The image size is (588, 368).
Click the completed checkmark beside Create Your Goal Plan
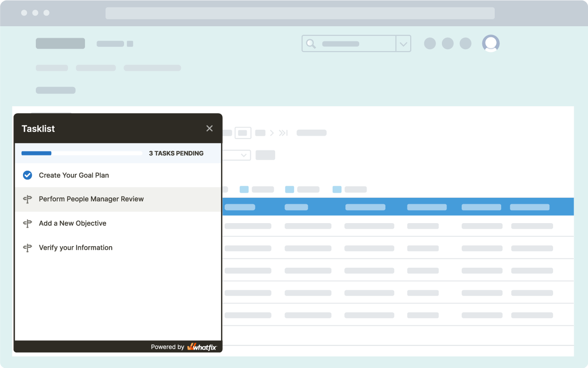coord(28,175)
